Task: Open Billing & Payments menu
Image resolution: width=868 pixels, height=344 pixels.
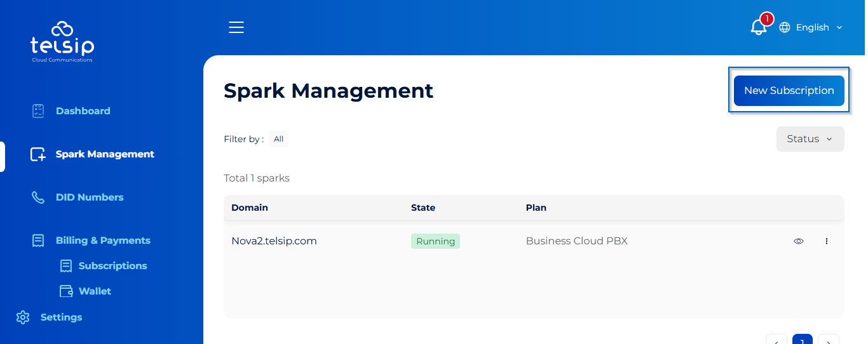Action: click(x=103, y=241)
